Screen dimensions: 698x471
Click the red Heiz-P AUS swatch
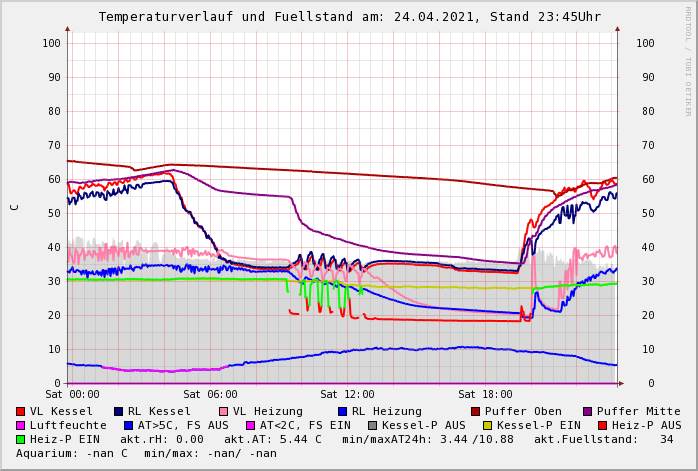602,426
